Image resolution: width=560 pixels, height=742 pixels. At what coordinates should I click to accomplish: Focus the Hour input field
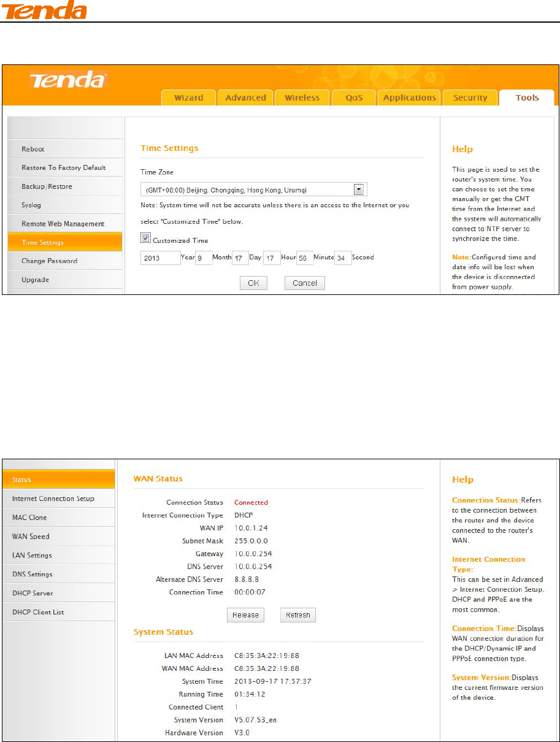click(272, 258)
